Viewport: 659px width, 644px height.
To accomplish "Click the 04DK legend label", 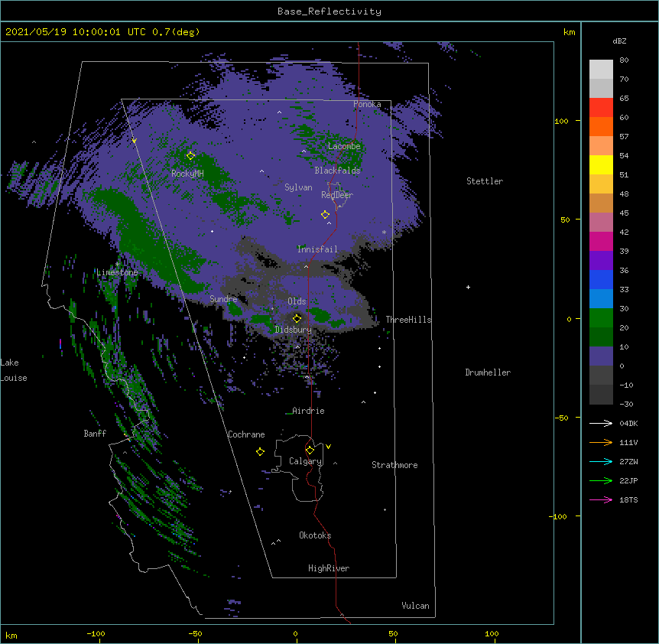I will point(628,423).
